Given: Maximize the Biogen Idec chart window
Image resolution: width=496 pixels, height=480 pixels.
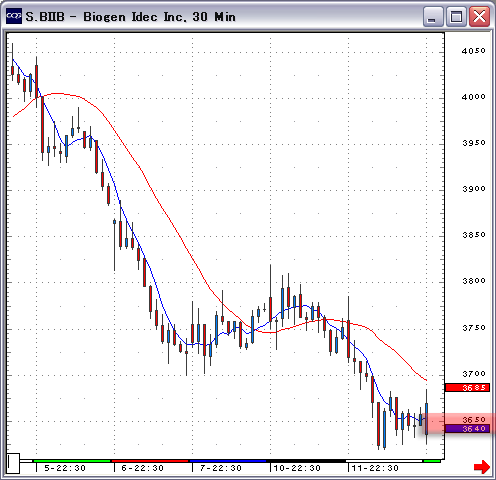Looking at the screenshot, I should (x=456, y=17).
